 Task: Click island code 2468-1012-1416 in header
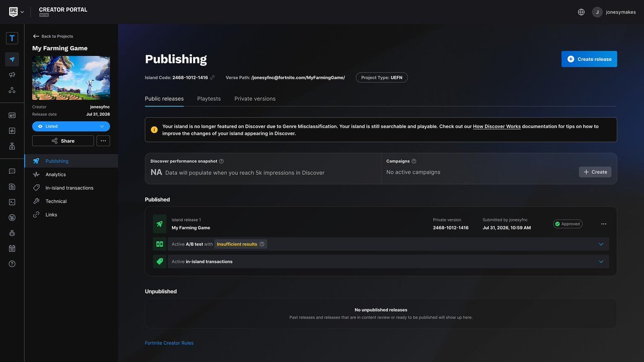coord(190,78)
